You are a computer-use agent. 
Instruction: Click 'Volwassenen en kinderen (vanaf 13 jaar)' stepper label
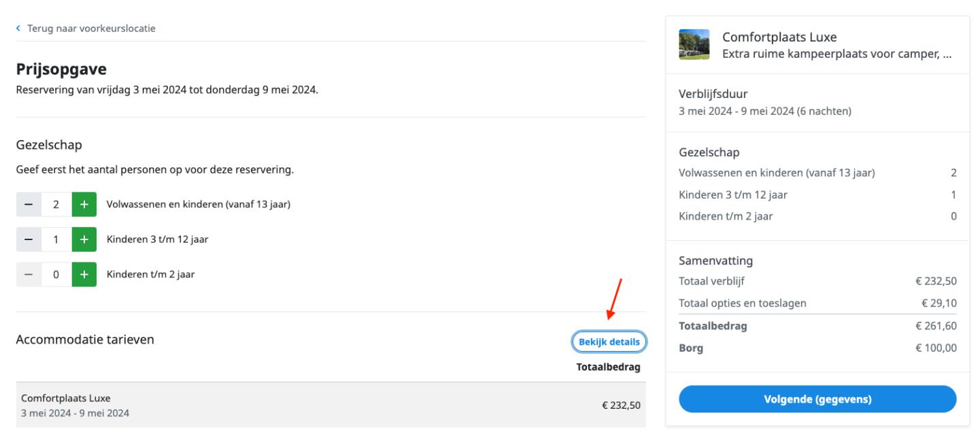[x=199, y=205]
